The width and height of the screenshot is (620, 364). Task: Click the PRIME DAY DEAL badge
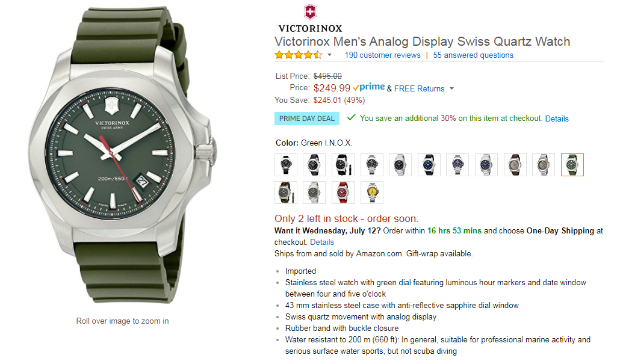point(307,119)
